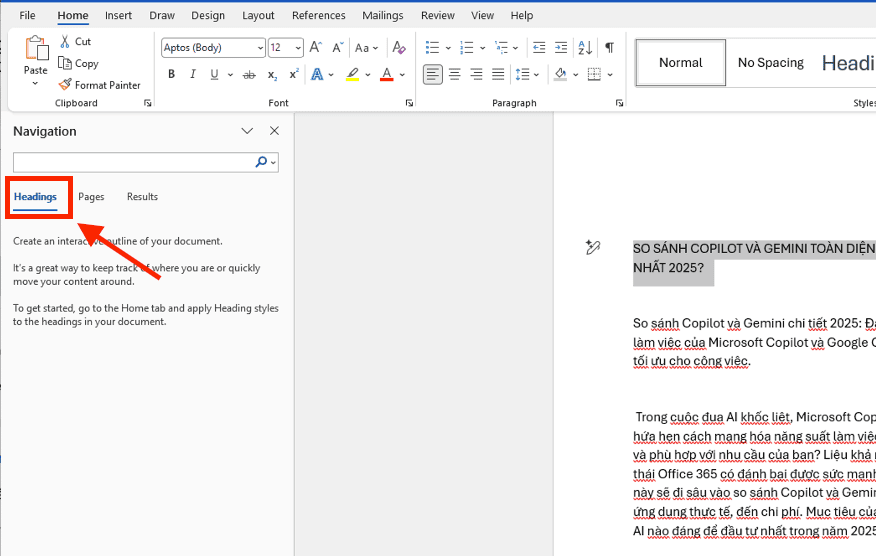Sort the selected text alphabetically

(x=584, y=48)
